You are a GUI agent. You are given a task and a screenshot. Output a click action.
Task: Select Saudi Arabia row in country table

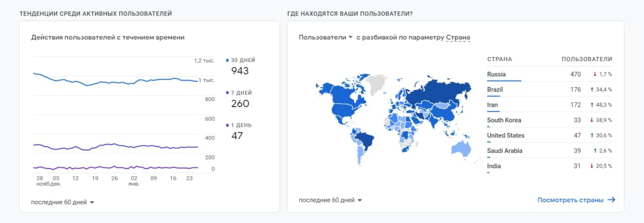(x=549, y=151)
